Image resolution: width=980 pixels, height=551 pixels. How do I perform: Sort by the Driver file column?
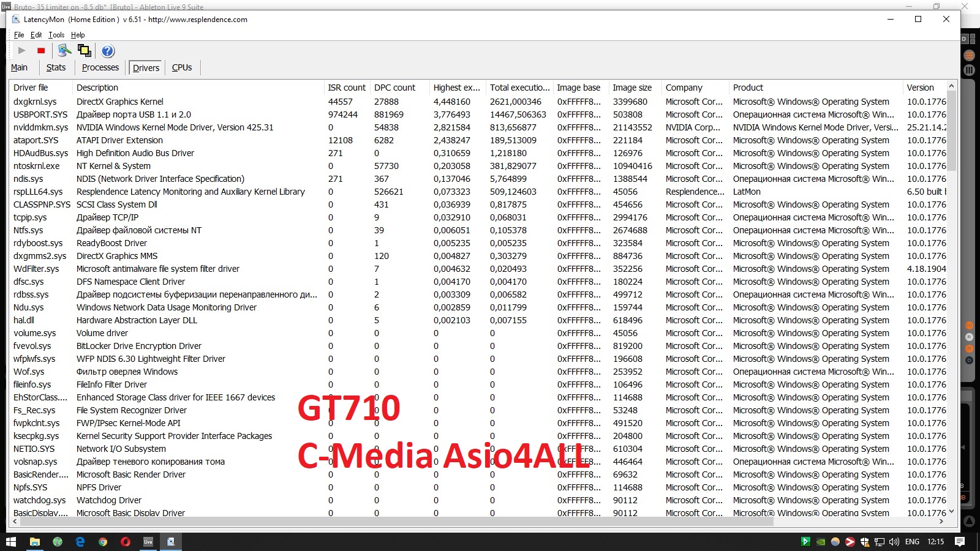pos(41,88)
